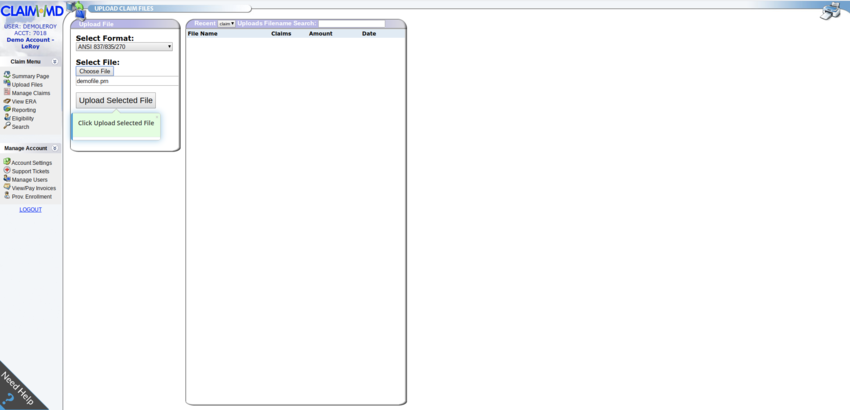Click the Upload Selected File button

click(x=116, y=100)
